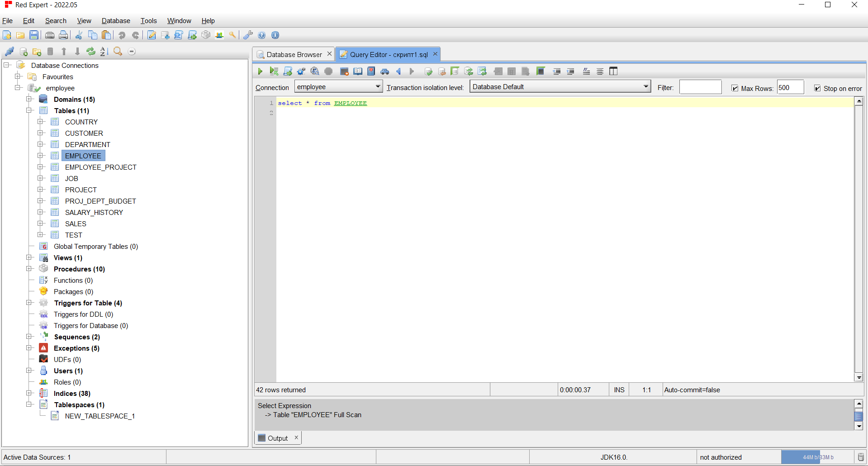Open the Transaction isolation level dropdown
This screenshot has height=466, width=868.
tap(560, 87)
